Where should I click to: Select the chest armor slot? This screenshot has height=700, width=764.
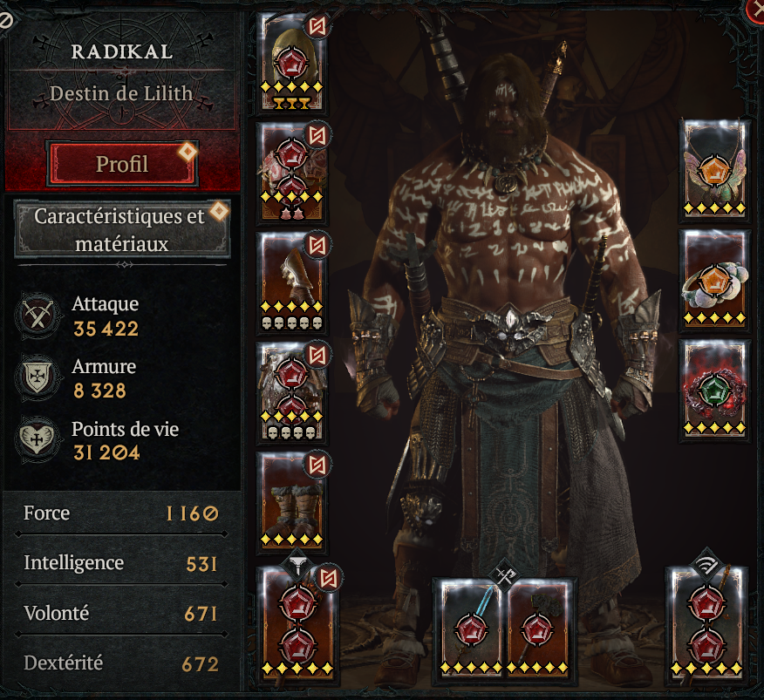point(291,173)
